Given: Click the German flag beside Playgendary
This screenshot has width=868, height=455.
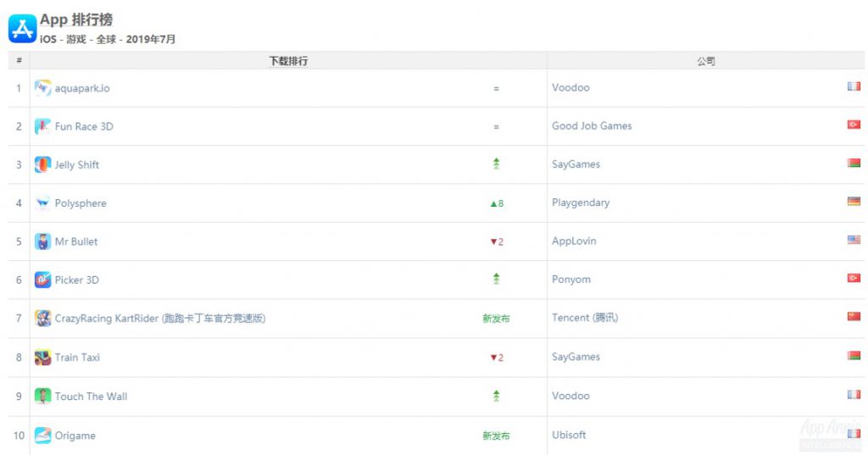Looking at the screenshot, I should click(854, 202).
